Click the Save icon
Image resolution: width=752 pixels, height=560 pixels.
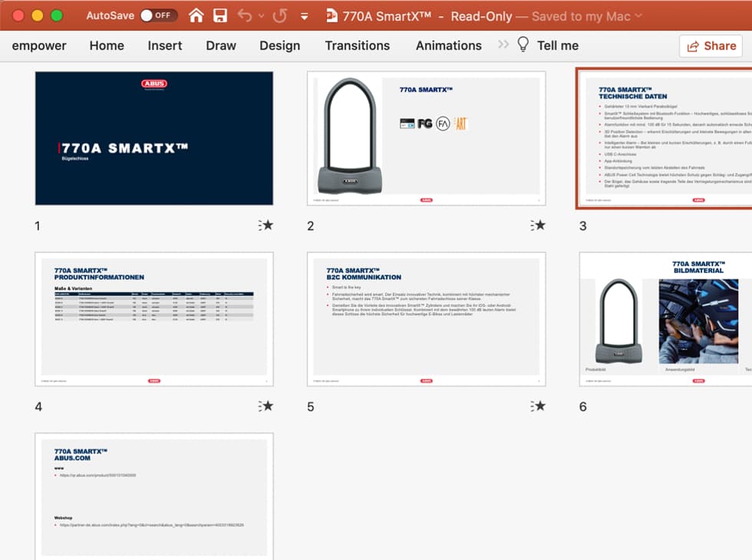tap(221, 15)
